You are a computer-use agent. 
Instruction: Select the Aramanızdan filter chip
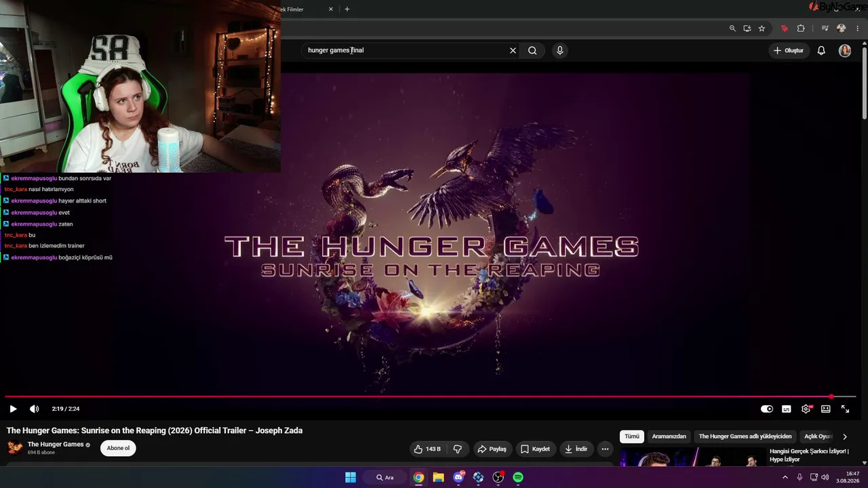click(x=669, y=436)
